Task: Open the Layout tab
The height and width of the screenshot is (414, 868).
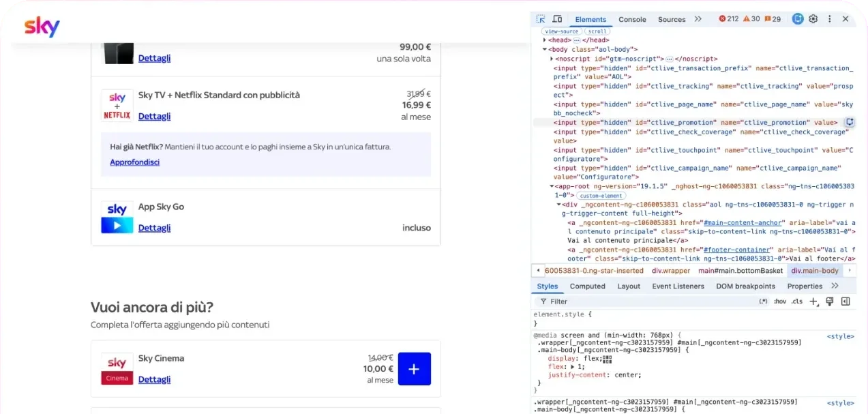Action: [x=629, y=286]
